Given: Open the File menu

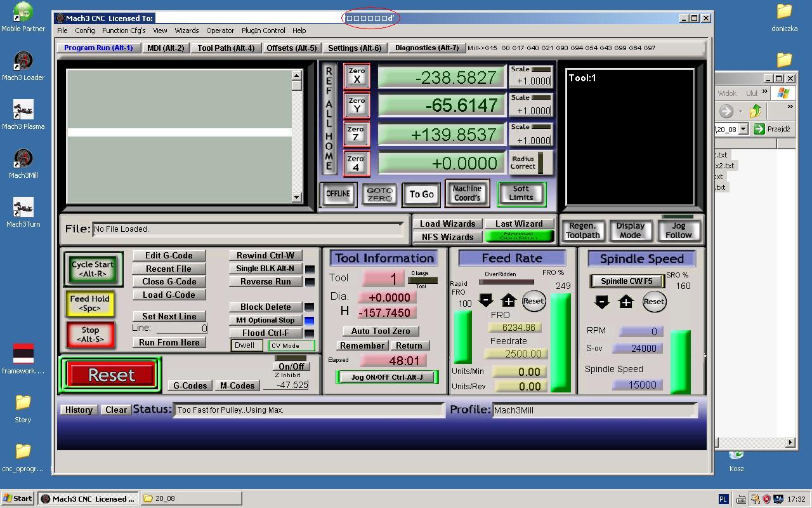Looking at the screenshot, I should [62, 30].
